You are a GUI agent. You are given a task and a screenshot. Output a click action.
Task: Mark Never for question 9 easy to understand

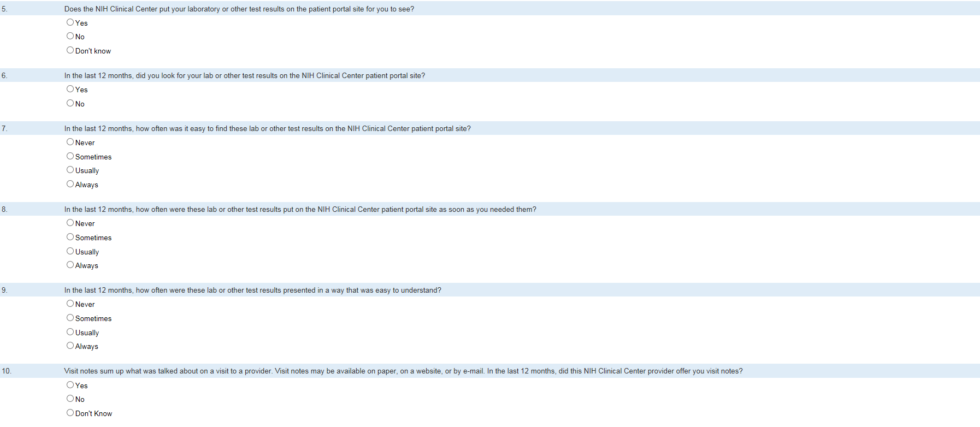[70, 304]
